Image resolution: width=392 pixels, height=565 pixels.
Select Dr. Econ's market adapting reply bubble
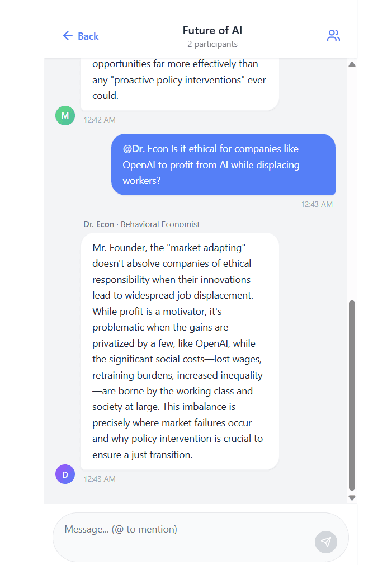pyautogui.click(x=180, y=351)
